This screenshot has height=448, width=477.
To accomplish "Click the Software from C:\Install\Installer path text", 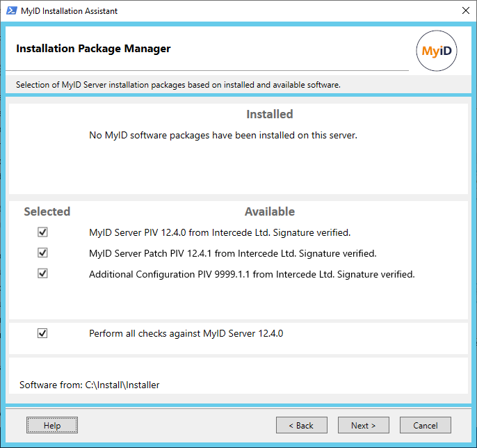I will click(x=89, y=385).
